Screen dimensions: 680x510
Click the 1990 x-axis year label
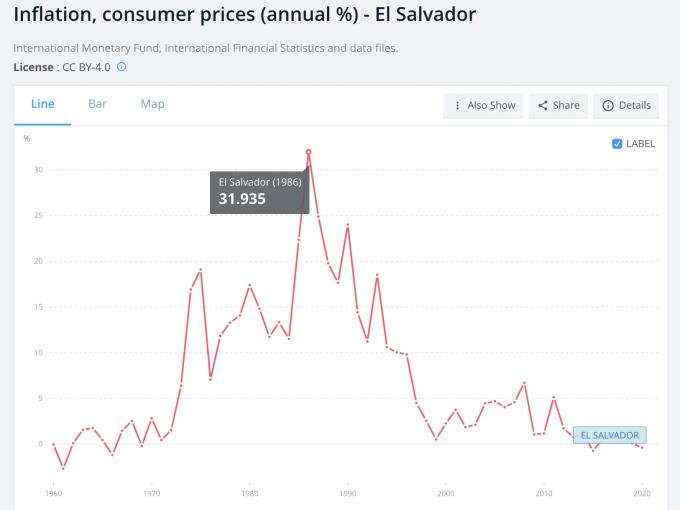(348, 493)
